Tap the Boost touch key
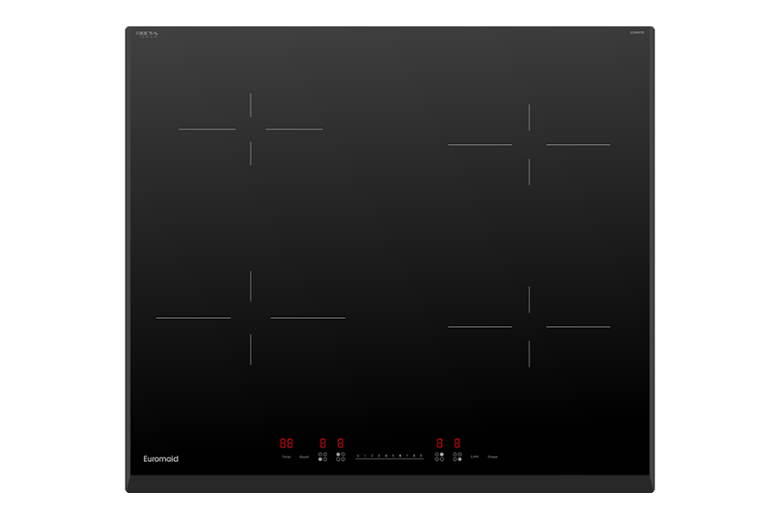The width and height of the screenshot is (780, 532). click(x=304, y=457)
